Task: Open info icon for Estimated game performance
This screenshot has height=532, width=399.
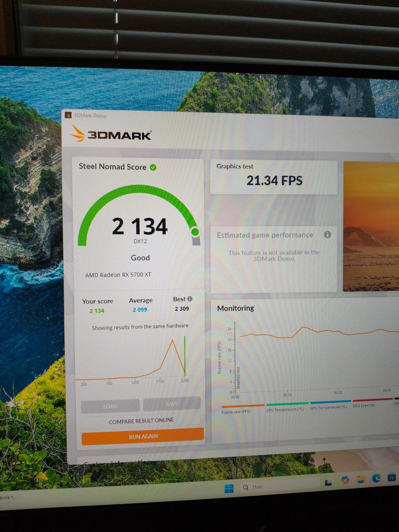Action: click(x=328, y=234)
